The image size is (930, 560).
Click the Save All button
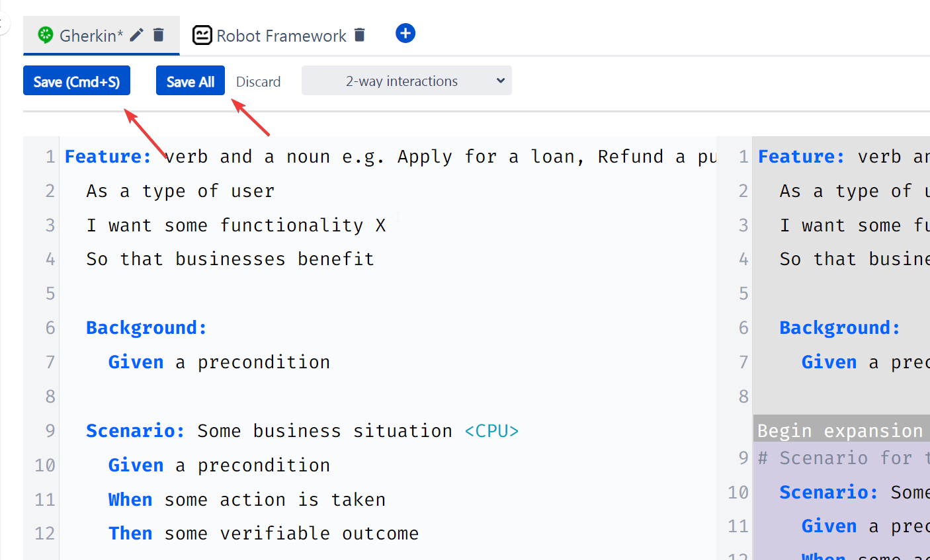point(190,81)
